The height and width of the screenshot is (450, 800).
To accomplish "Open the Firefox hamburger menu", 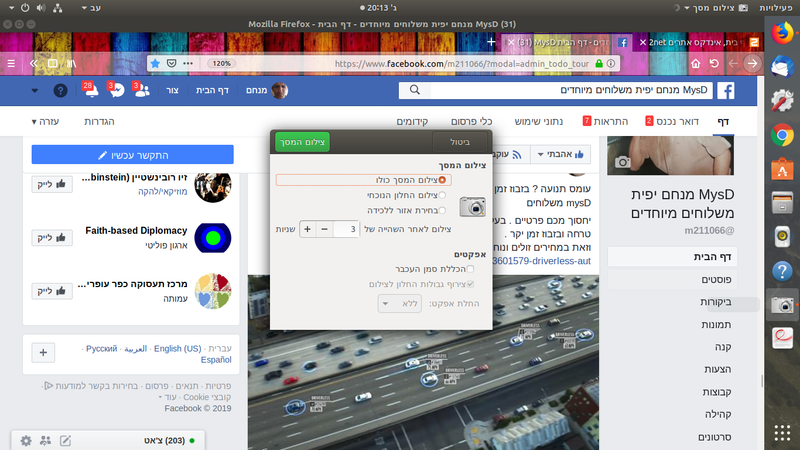I will coord(11,63).
